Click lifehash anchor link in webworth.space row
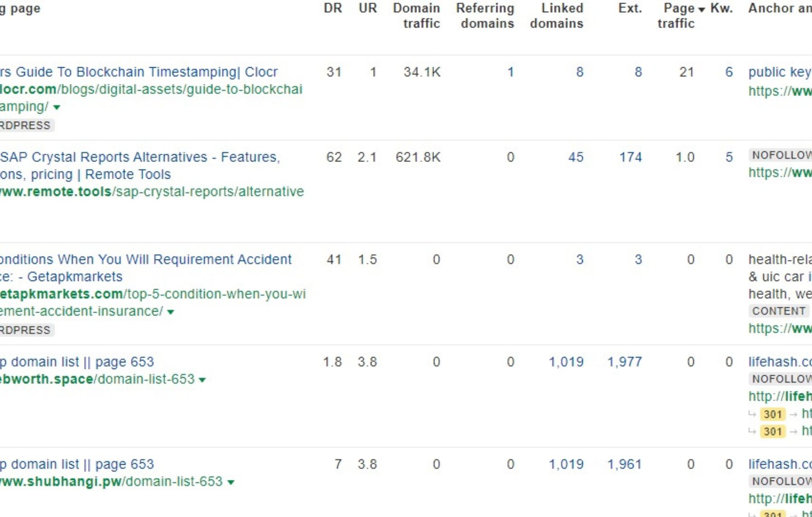 780,362
